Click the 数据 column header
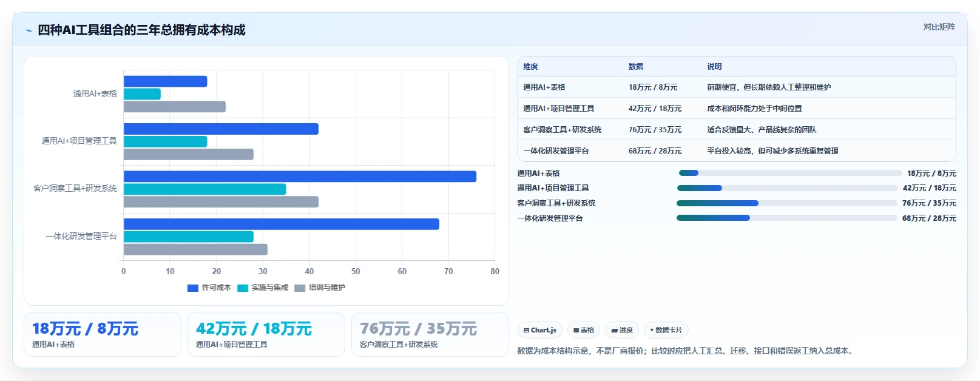Viewport: 980px width, 381px height. tap(635, 67)
